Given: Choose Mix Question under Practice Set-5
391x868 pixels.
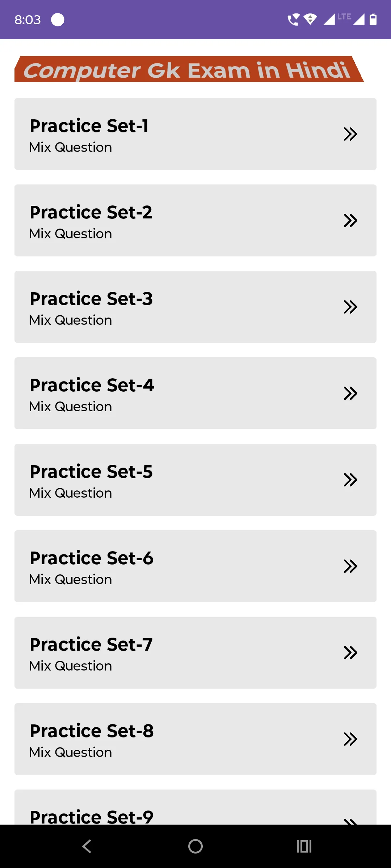Looking at the screenshot, I should coord(71,493).
